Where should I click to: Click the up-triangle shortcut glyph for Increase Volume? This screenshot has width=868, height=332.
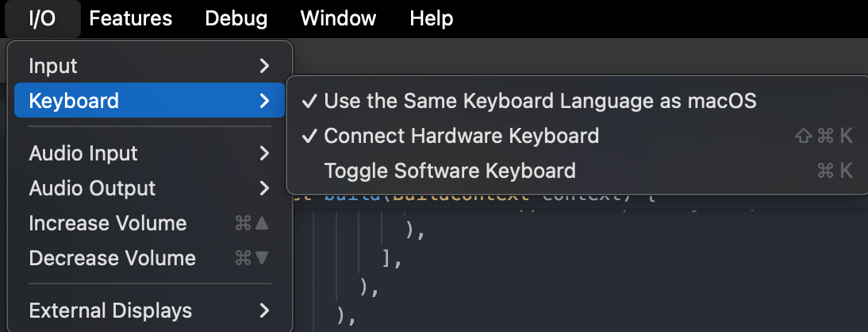(x=262, y=224)
